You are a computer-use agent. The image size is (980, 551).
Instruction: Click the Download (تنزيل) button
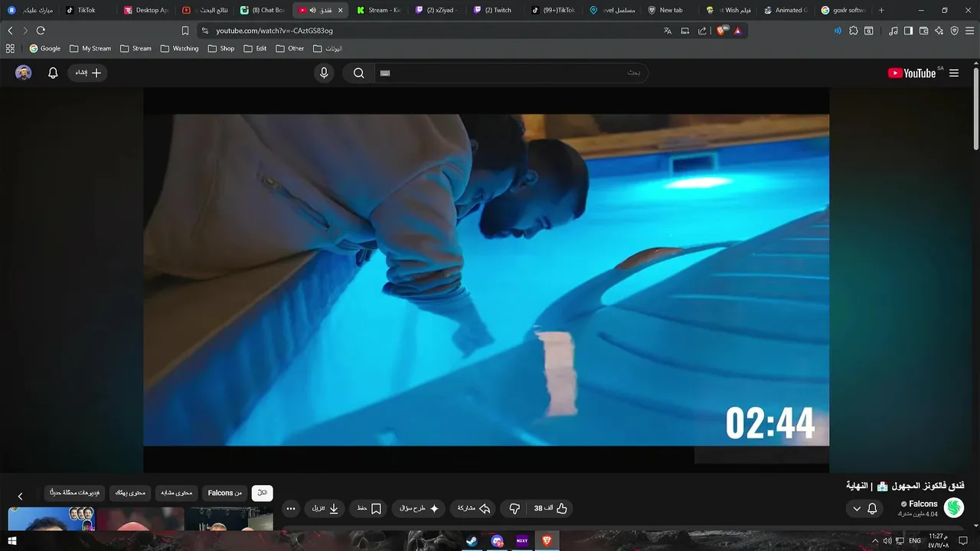click(325, 508)
